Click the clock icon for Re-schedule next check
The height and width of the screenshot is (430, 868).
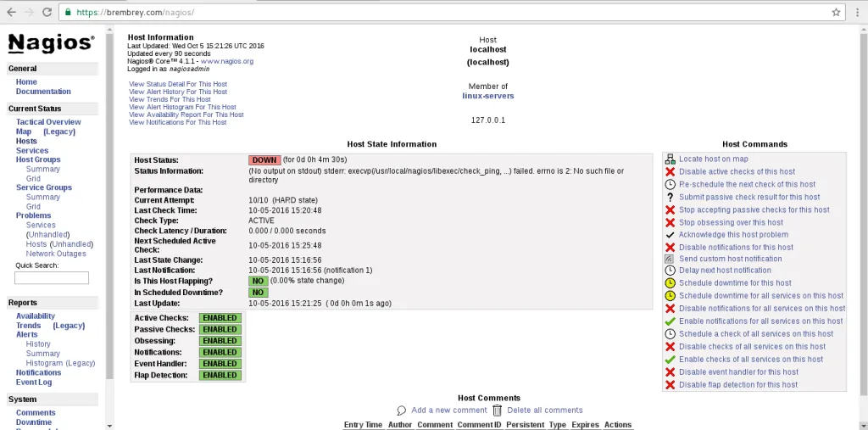670,185
